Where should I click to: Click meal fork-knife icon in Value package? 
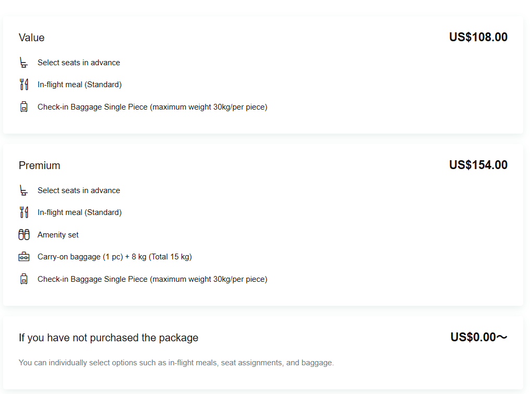point(23,85)
